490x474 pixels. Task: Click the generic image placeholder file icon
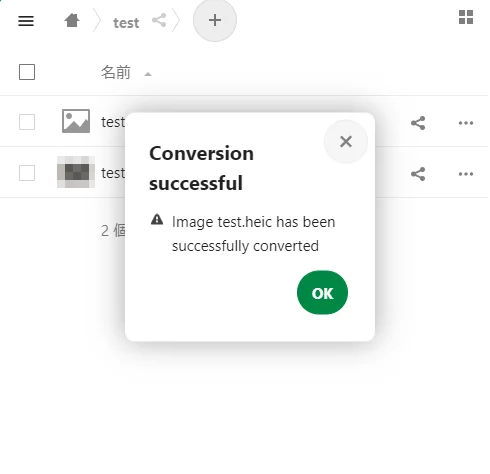(x=76, y=121)
